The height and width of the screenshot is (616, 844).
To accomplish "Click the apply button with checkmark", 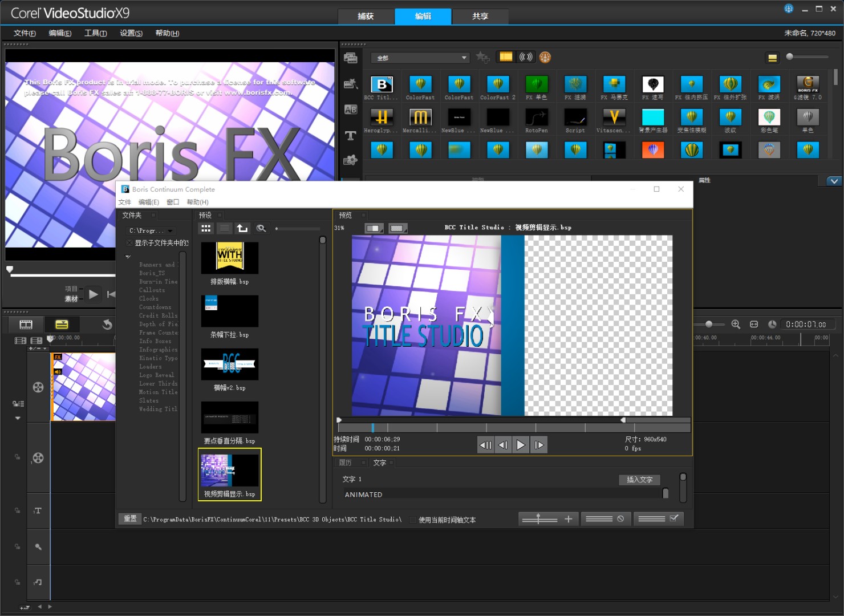I will click(x=658, y=518).
